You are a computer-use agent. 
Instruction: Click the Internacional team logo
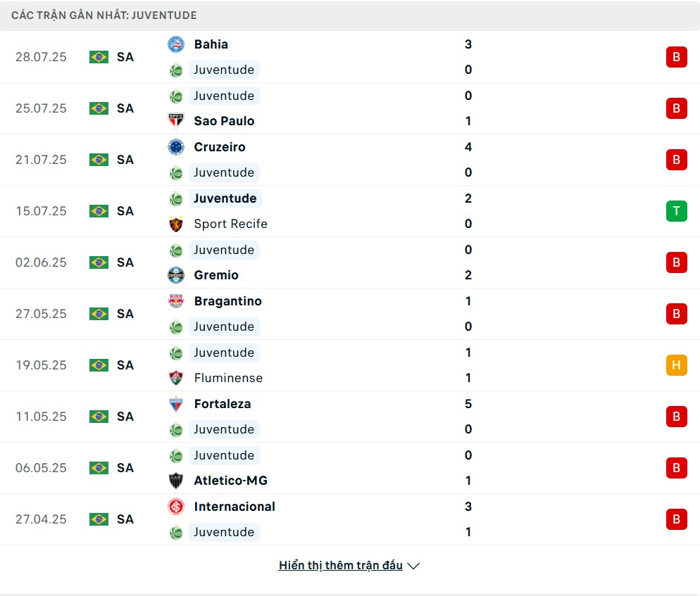coord(175,507)
